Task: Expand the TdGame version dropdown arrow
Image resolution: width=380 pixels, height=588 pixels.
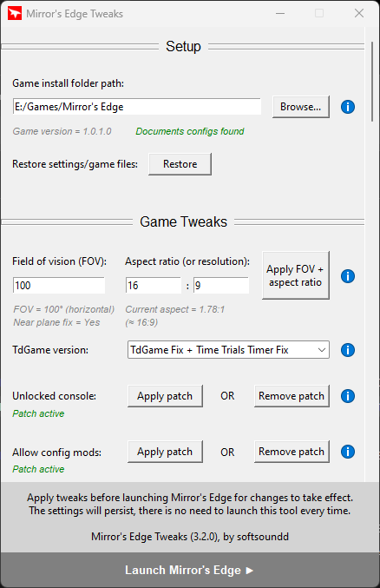Action: coord(322,350)
